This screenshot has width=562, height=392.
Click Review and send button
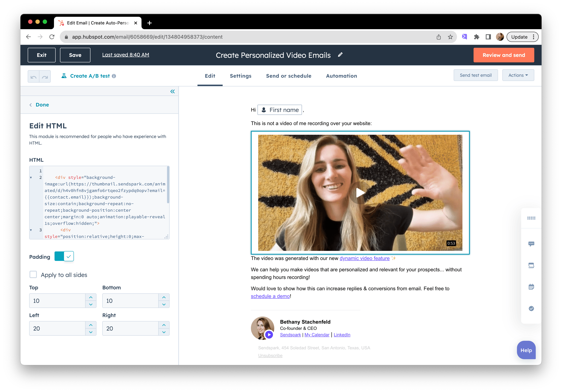coord(504,55)
